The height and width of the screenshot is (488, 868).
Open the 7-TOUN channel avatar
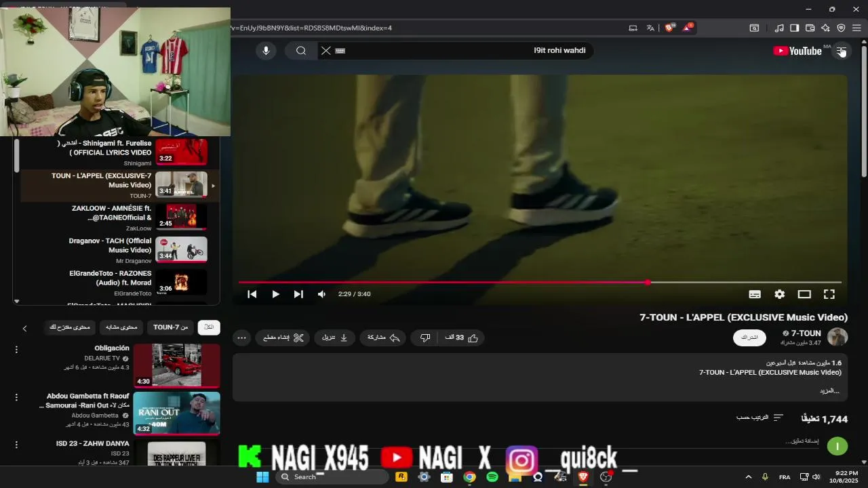[837, 338]
